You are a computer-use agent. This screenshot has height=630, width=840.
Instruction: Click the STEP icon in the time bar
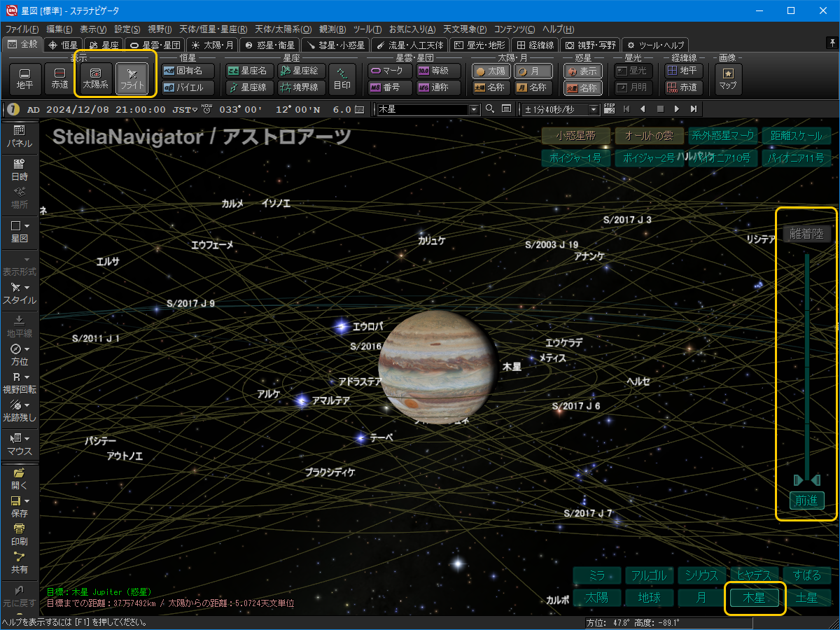[x=609, y=108]
